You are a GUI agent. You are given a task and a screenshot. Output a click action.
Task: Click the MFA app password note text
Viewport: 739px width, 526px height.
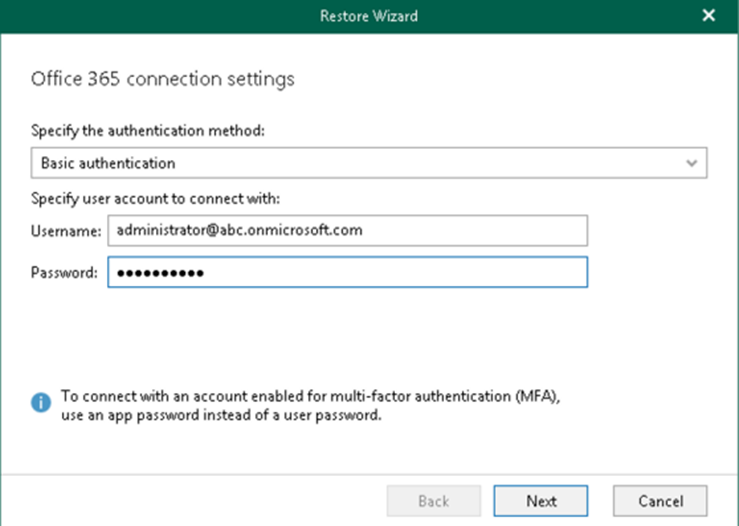pos(311,405)
